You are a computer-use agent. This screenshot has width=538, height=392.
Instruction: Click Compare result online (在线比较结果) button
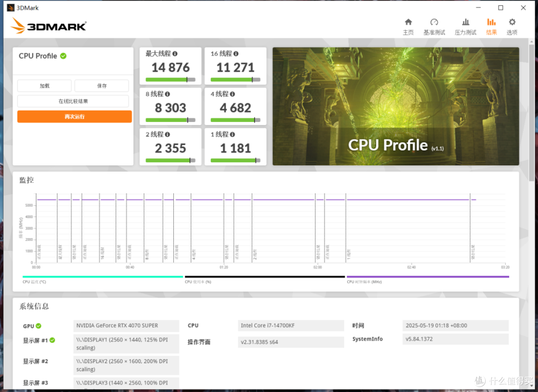coord(73,101)
